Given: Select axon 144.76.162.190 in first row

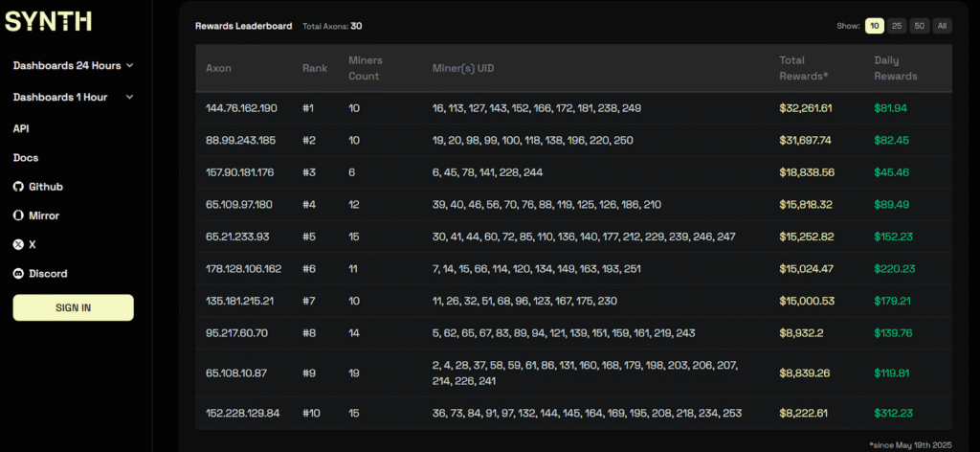Looking at the screenshot, I should [x=241, y=108].
